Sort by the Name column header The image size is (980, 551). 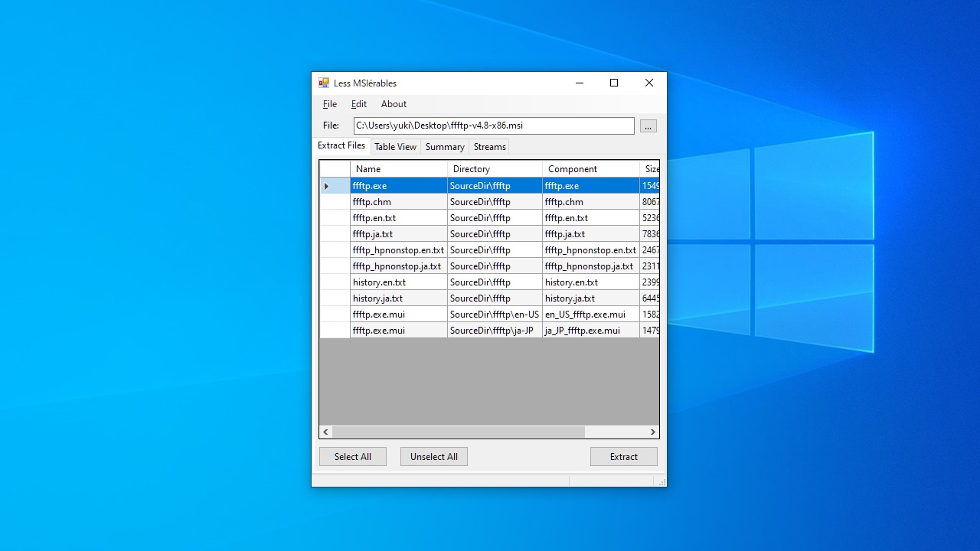[399, 169]
